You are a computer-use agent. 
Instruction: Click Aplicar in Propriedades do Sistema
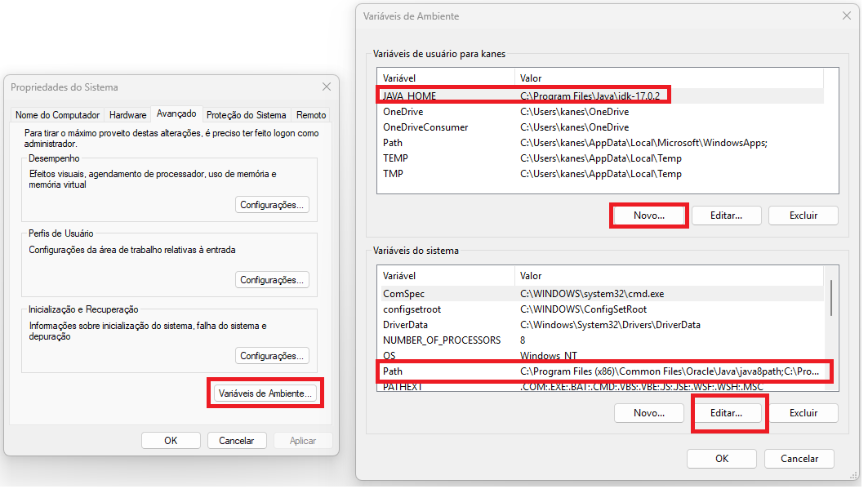[x=302, y=440]
